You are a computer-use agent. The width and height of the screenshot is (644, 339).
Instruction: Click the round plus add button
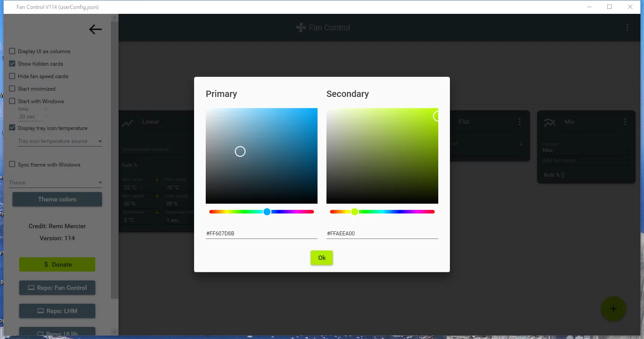point(614,309)
